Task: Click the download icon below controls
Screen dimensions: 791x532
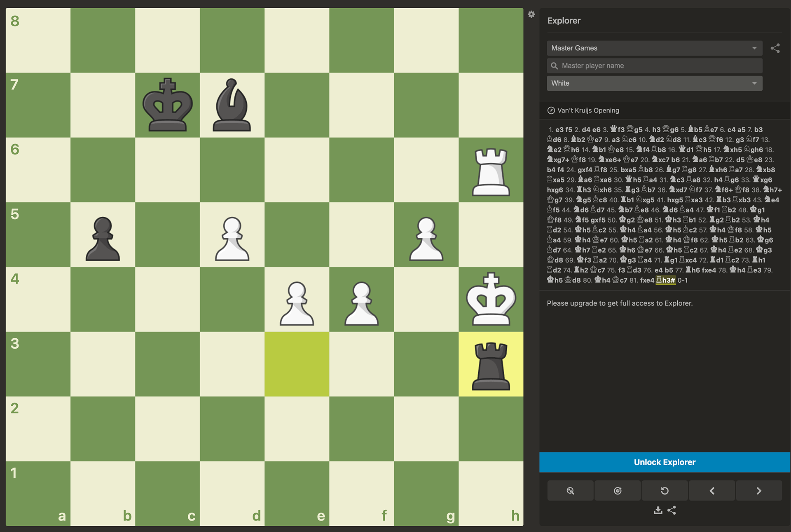Action: (658, 511)
